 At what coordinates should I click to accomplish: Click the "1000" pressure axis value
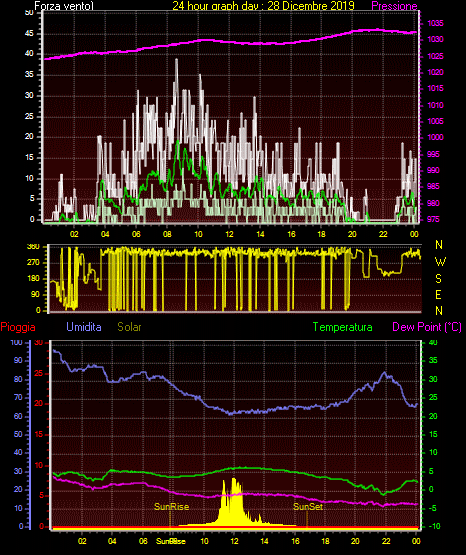point(435,137)
